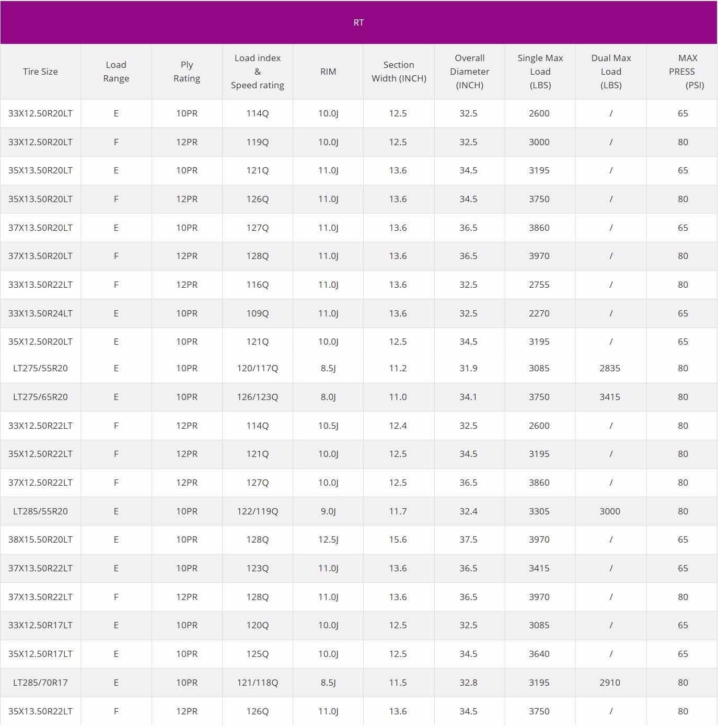Screen dimensions: 718x728
Task: Select the 37.5 overall diameter value
Action: pyautogui.click(x=468, y=539)
